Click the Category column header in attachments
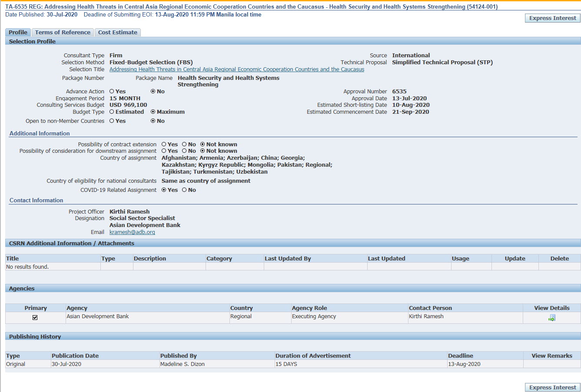Screen dimensions: 581x392 point(219,259)
